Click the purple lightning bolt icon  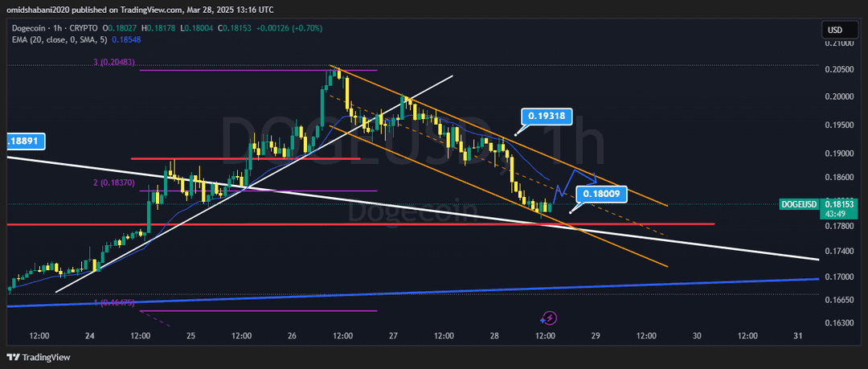[549, 318]
